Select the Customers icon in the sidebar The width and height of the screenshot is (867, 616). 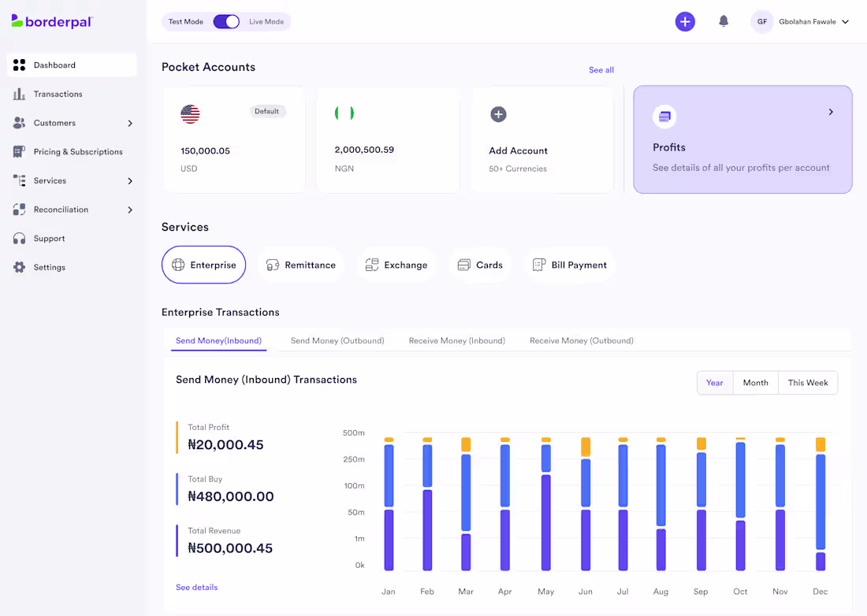(x=19, y=123)
